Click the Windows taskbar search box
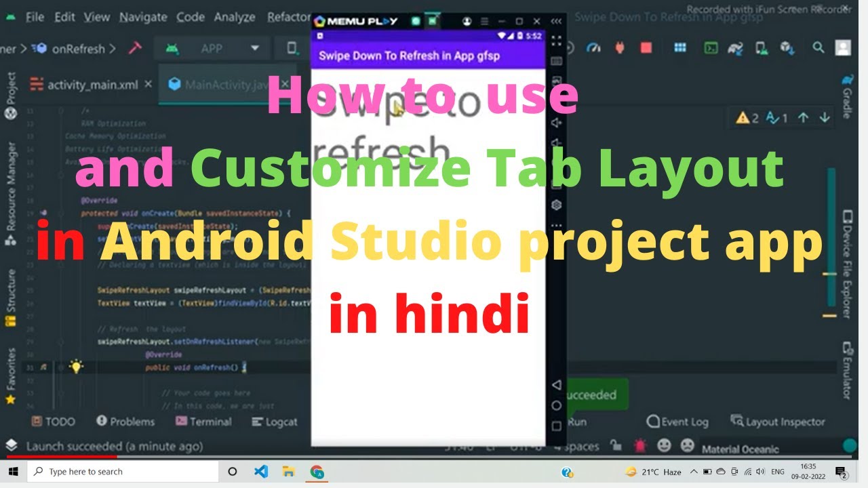The width and height of the screenshot is (868, 488). [123, 472]
